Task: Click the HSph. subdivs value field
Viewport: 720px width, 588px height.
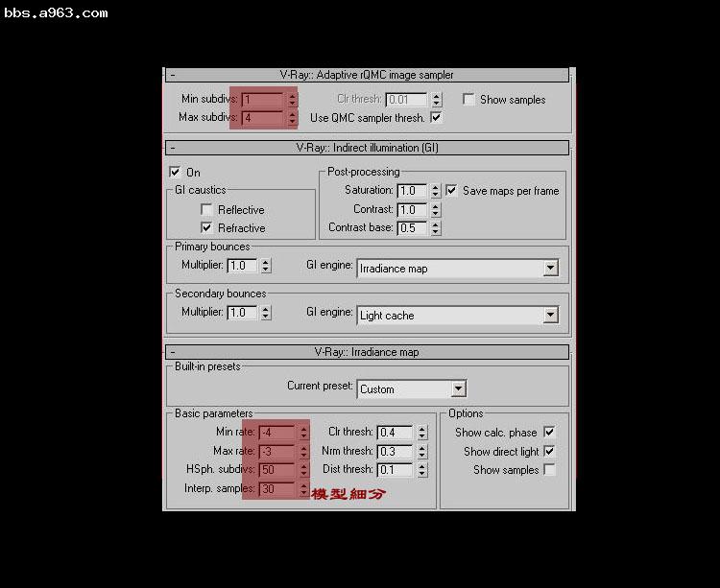Action: coord(276,470)
